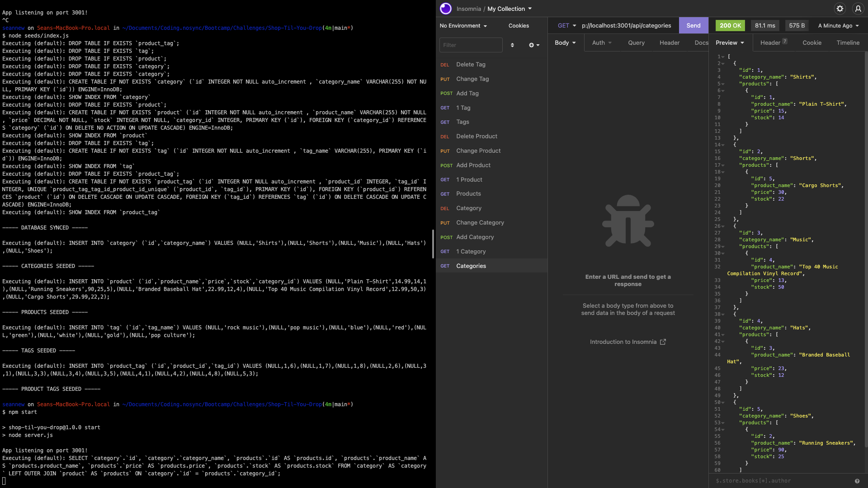
Task: Click the Insomnia purple logo
Action: (x=446, y=9)
